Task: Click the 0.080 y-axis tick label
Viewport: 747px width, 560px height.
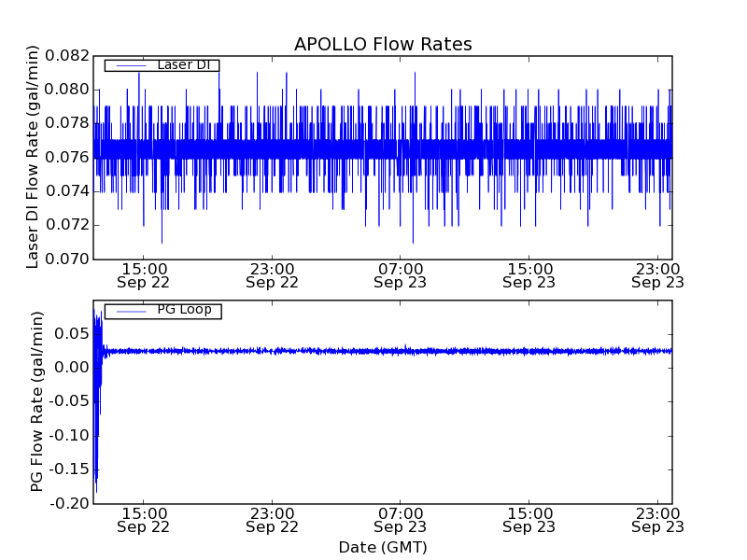Action: click(67, 90)
